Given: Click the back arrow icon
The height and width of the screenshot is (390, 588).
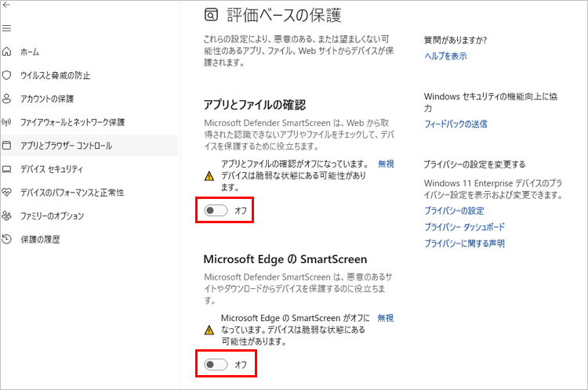Looking at the screenshot, I should (6, 5).
